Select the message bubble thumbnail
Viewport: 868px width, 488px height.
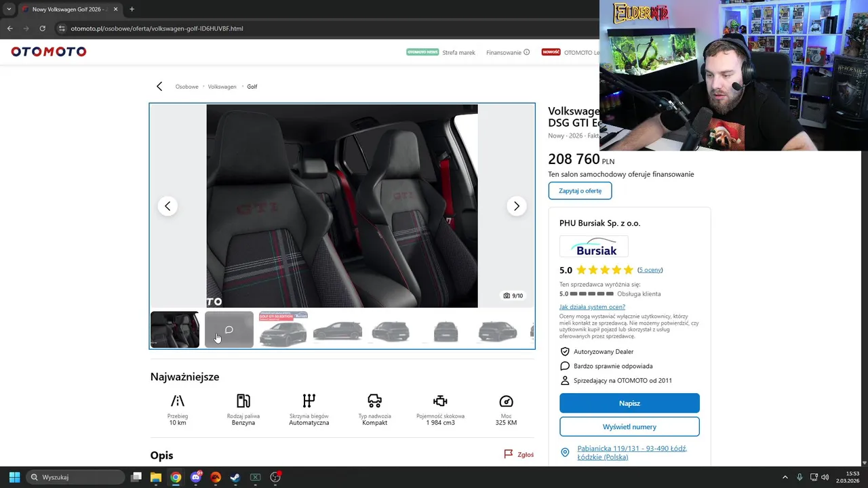229,329
